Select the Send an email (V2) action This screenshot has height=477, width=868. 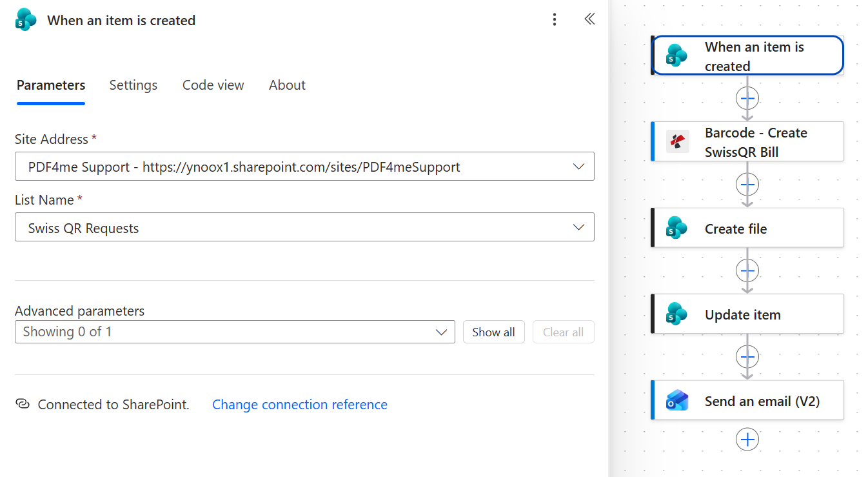(x=747, y=400)
